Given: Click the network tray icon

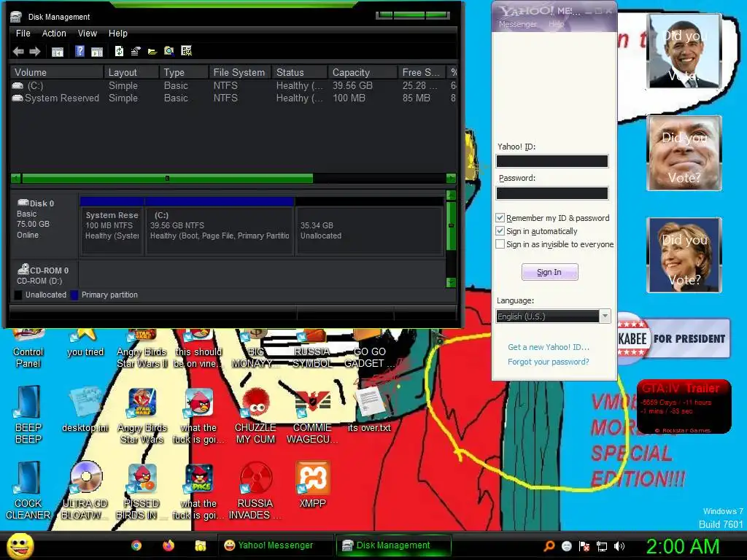Looking at the screenshot, I should [602, 546].
